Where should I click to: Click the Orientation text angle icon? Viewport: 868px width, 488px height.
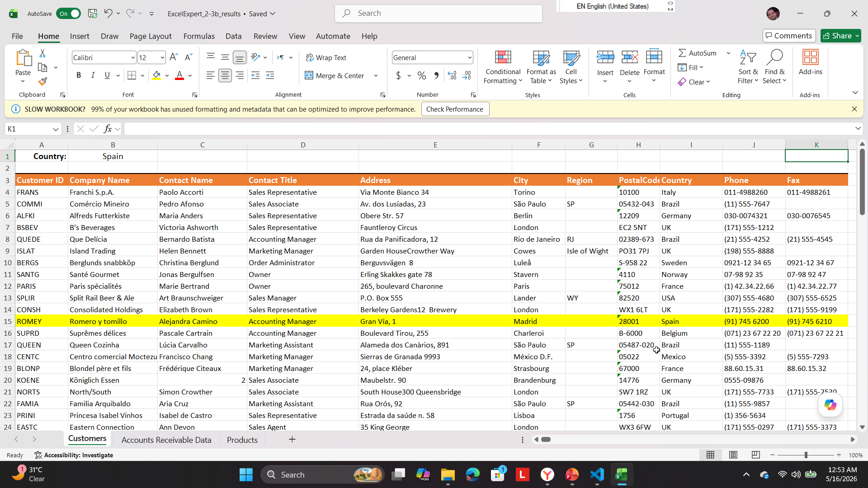click(x=255, y=57)
